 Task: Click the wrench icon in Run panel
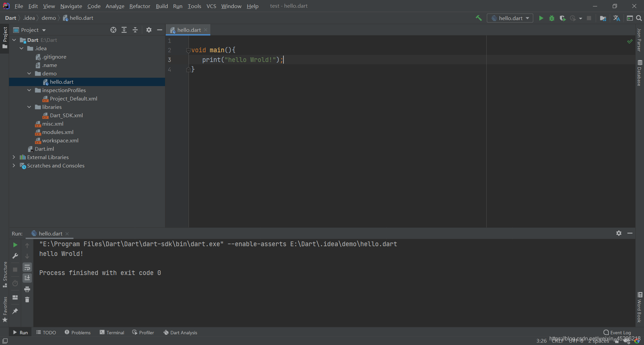pos(15,256)
